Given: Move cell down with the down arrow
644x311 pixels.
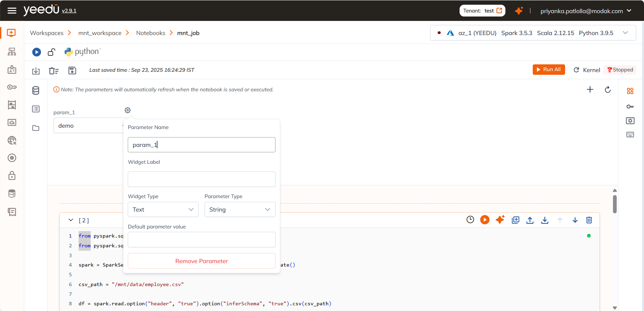Looking at the screenshot, I should click(575, 220).
